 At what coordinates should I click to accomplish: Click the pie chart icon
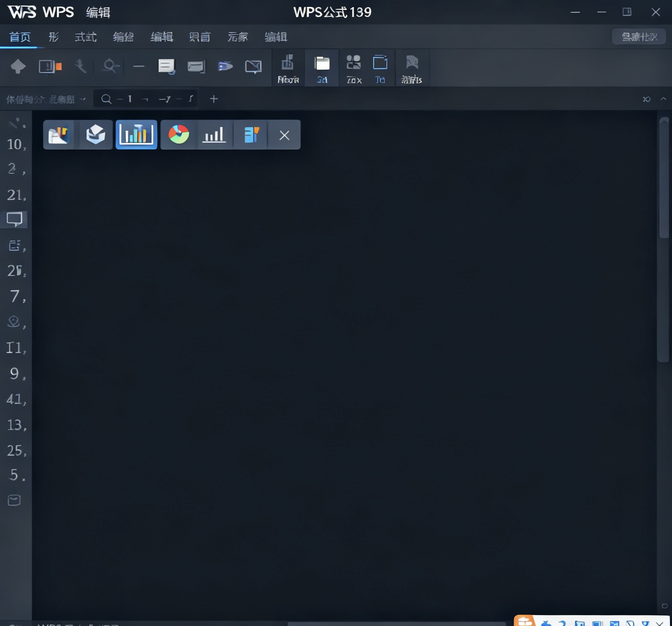coord(178,135)
